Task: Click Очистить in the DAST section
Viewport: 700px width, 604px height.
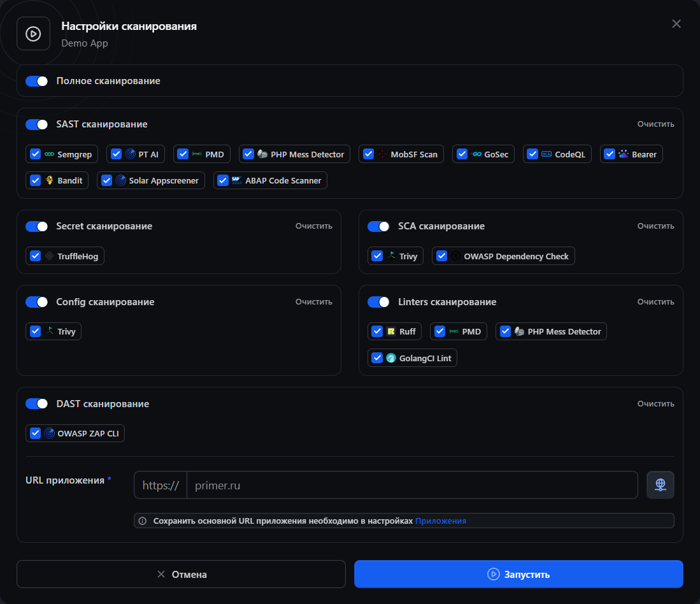Action: 655,403
